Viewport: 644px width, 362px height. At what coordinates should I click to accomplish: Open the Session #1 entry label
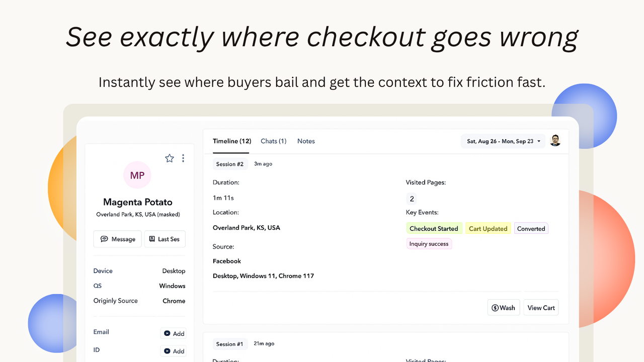pos(229,344)
